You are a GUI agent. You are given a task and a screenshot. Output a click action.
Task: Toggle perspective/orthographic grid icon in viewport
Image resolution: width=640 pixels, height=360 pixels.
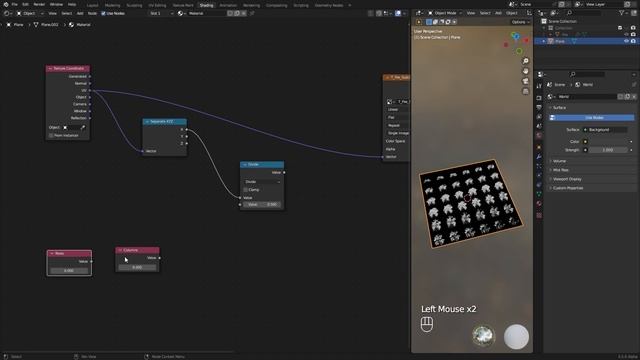pyautogui.click(x=526, y=91)
